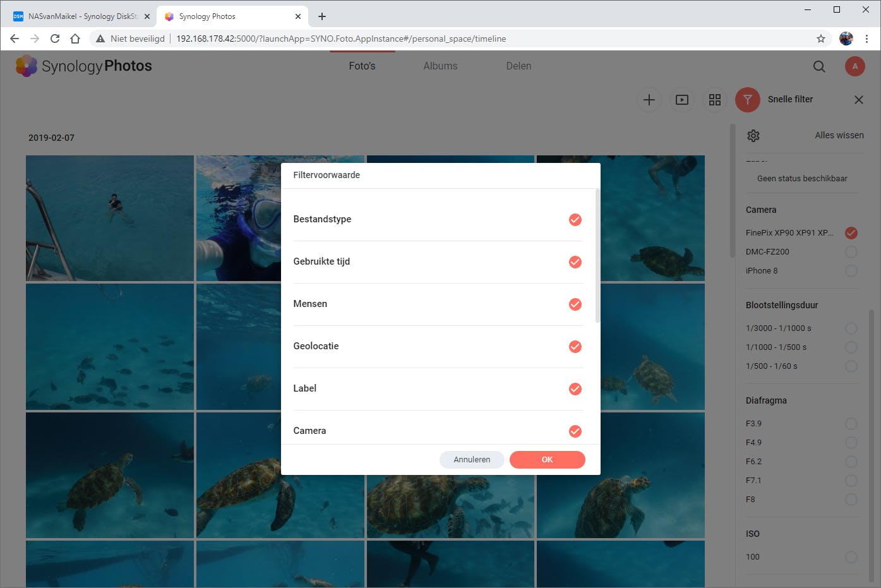Select F8 aperture filter
Image resolution: width=881 pixels, height=588 pixels.
pos(851,500)
